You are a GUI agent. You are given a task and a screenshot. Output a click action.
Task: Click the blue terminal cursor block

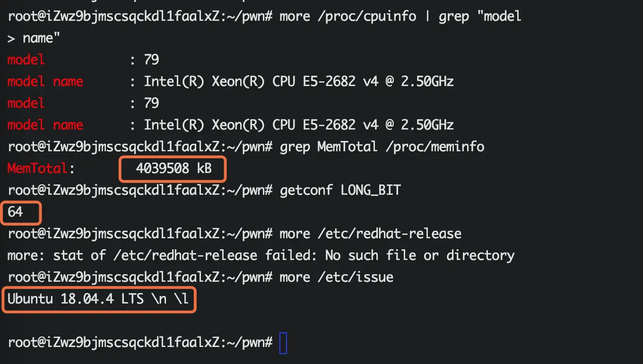pos(283,343)
